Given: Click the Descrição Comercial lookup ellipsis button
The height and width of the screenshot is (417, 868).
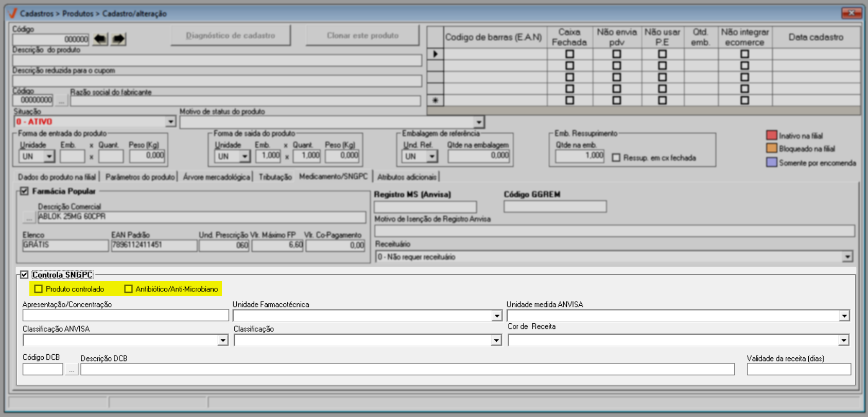Looking at the screenshot, I should tap(29, 218).
